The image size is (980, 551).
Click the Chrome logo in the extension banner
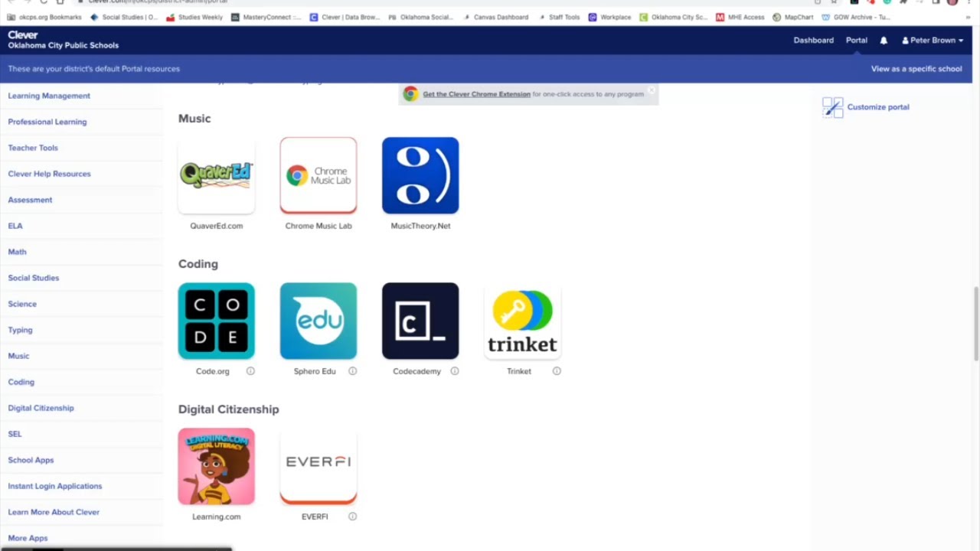tap(411, 94)
